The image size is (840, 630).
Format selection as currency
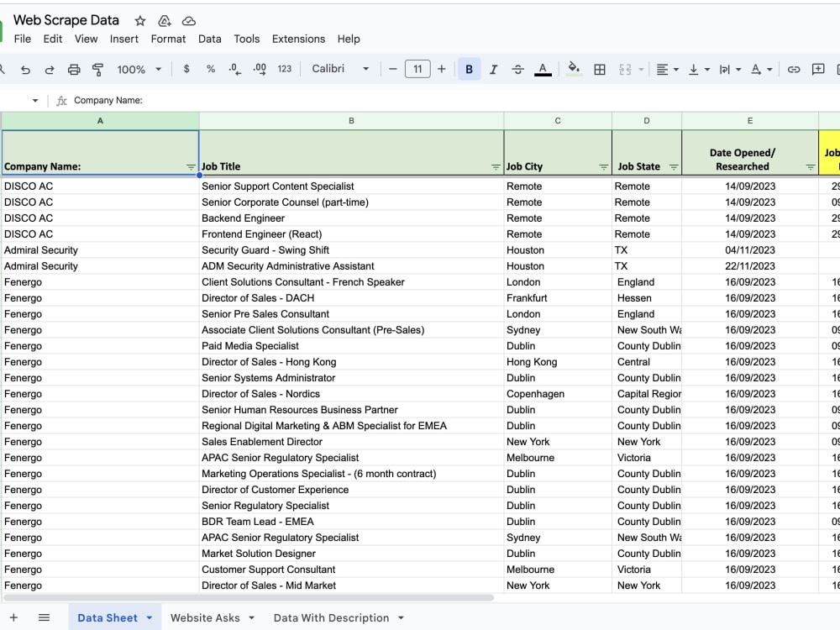pos(185,69)
